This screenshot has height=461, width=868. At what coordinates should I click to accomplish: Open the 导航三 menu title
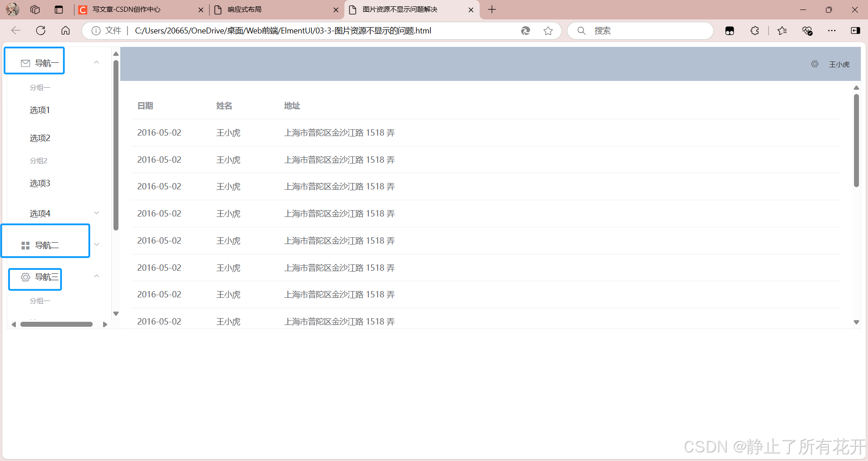pyautogui.click(x=47, y=277)
